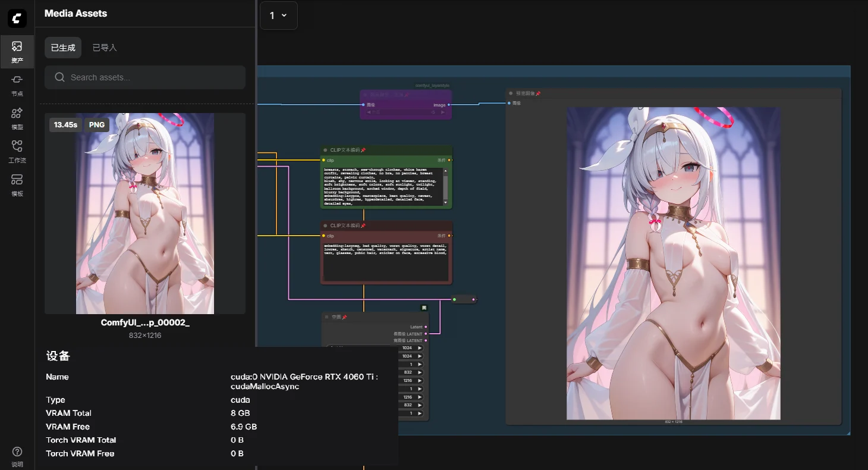Switch to the 已导入 tab
Viewport: 868px width, 470px height.
point(105,48)
